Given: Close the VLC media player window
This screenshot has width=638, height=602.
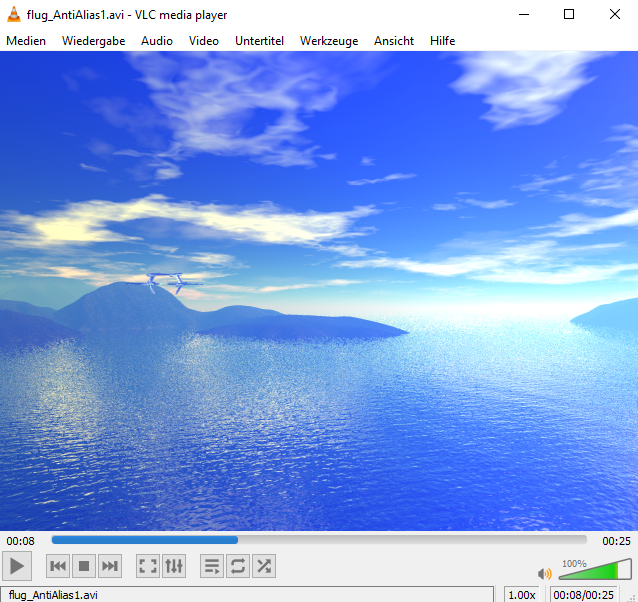Looking at the screenshot, I should pos(615,14).
